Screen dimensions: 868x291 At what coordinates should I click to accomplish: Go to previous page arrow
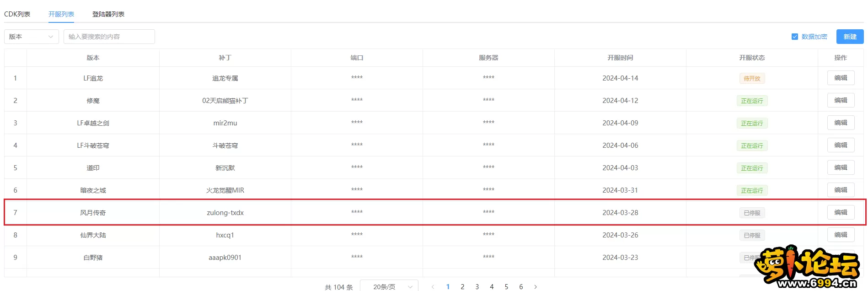433,287
